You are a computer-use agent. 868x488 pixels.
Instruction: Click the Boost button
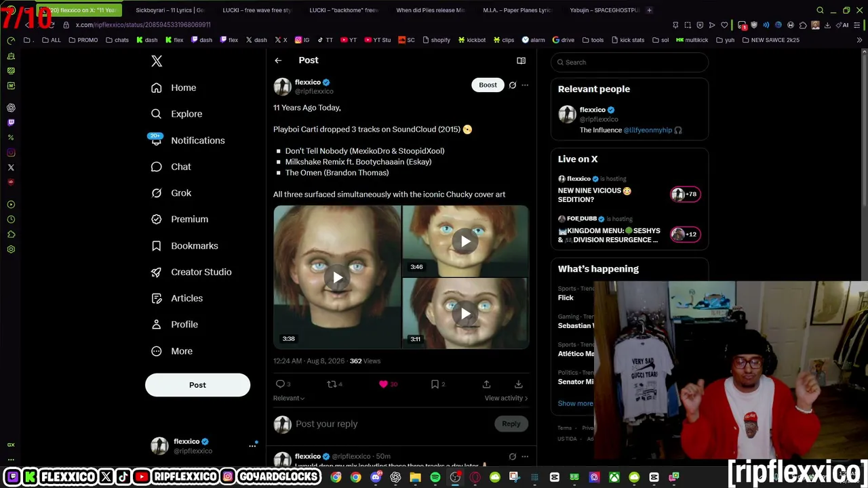[x=488, y=85]
